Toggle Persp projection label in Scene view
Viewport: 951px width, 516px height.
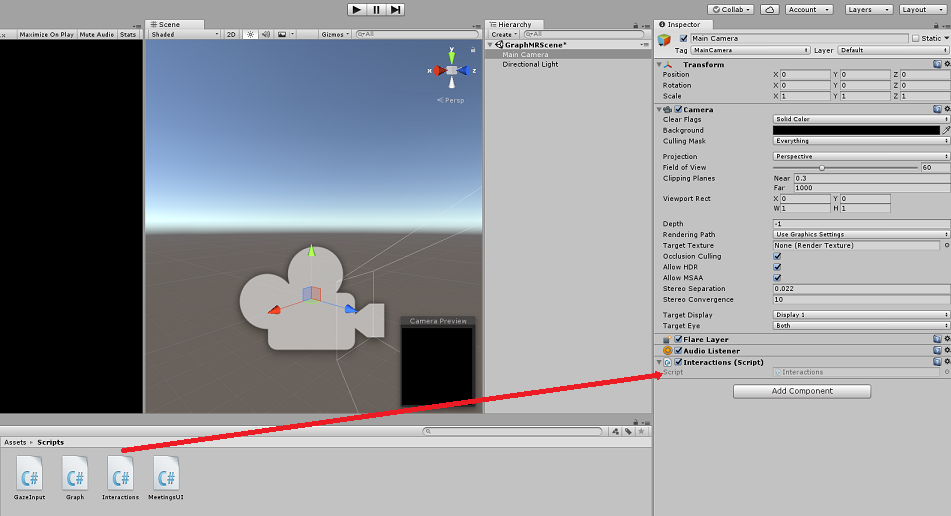[451, 101]
